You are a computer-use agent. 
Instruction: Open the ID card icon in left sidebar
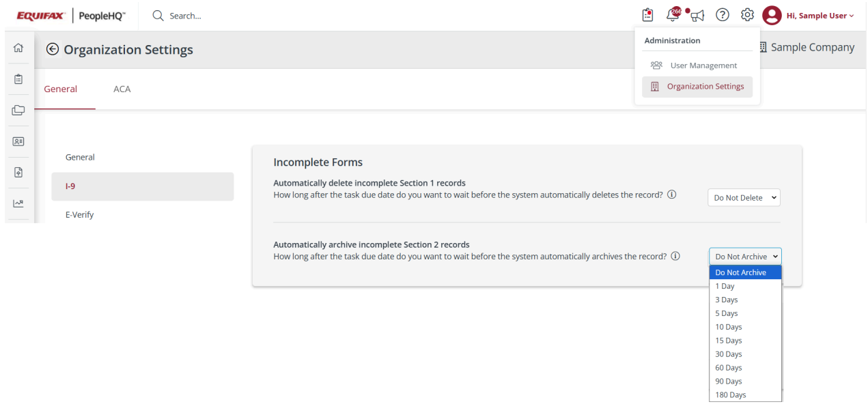point(18,141)
